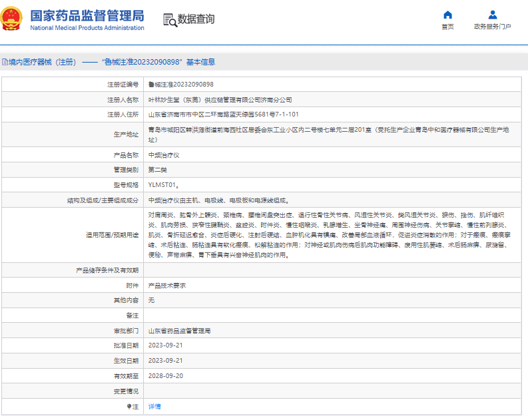Screen dimensions: 528x420
Task: Select expiry date 2028-09-20
Action: [166, 376]
